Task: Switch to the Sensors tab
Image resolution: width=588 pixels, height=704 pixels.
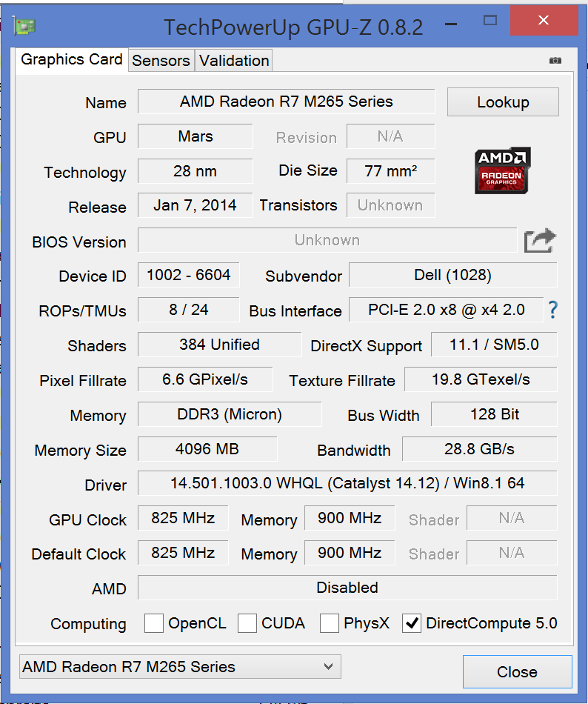Action: coord(161,61)
